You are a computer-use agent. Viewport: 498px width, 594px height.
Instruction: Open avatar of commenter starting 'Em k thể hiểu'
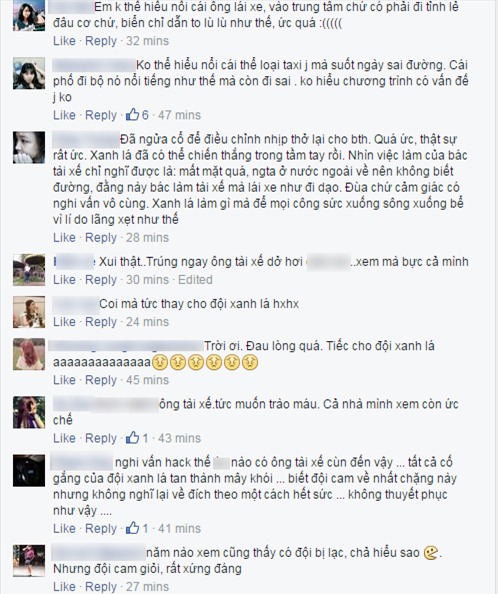click(29, 15)
